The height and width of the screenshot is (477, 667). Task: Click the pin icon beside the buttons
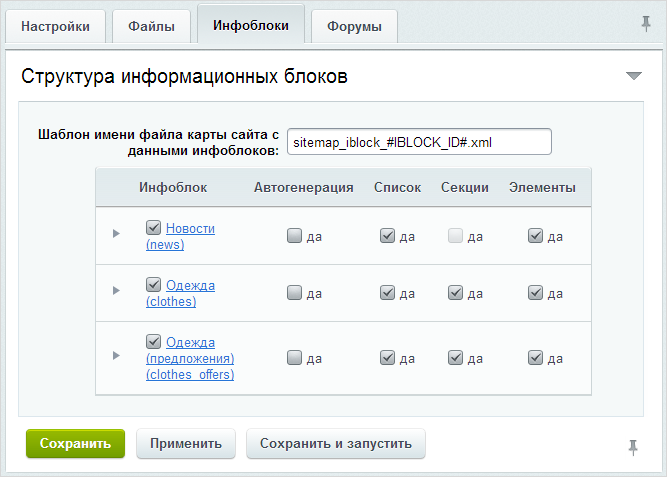pyautogui.click(x=632, y=447)
